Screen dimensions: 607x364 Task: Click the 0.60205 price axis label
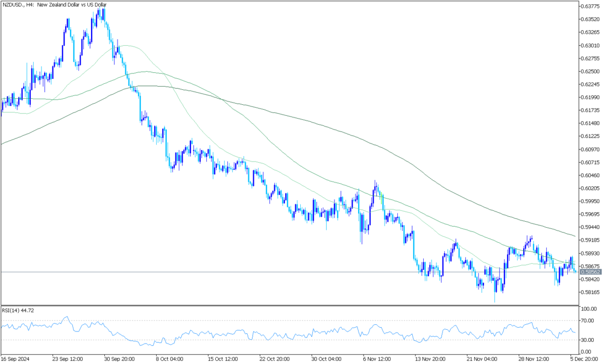pyautogui.click(x=591, y=189)
